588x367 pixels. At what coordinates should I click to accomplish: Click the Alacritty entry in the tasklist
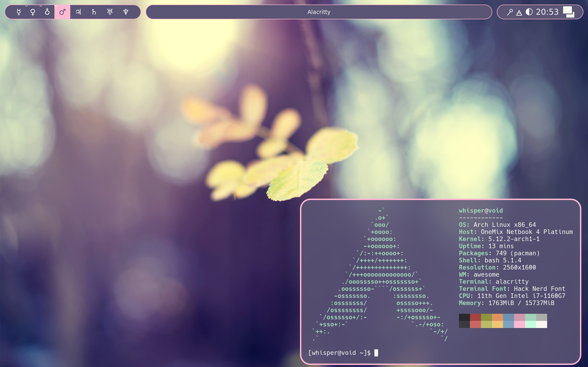point(319,12)
